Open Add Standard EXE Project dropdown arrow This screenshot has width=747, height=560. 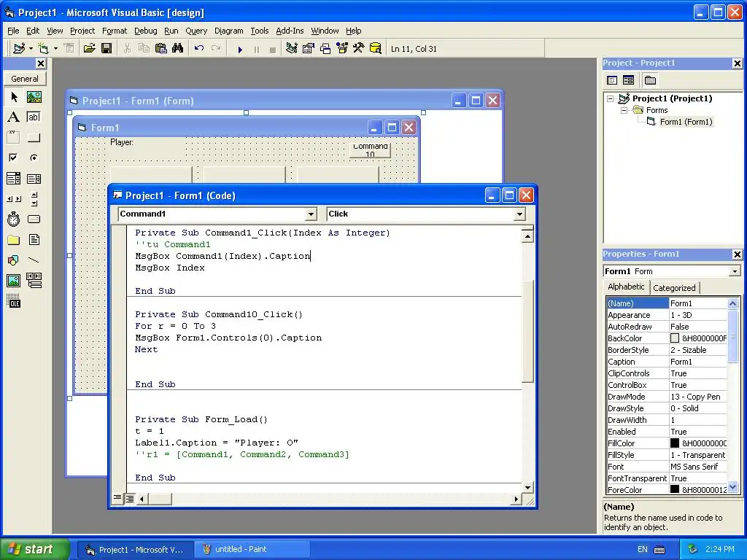click(x=31, y=48)
